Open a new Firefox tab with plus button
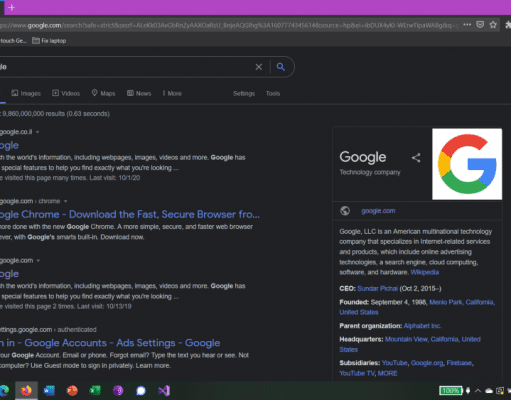The height and width of the screenshot is (400, 511). [x=12, y=7]
